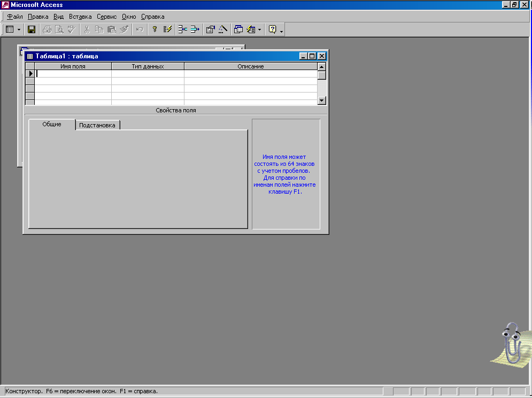532x398 pixels.
Task: Click the Cut scissors icon
Action: click(87, 29)
